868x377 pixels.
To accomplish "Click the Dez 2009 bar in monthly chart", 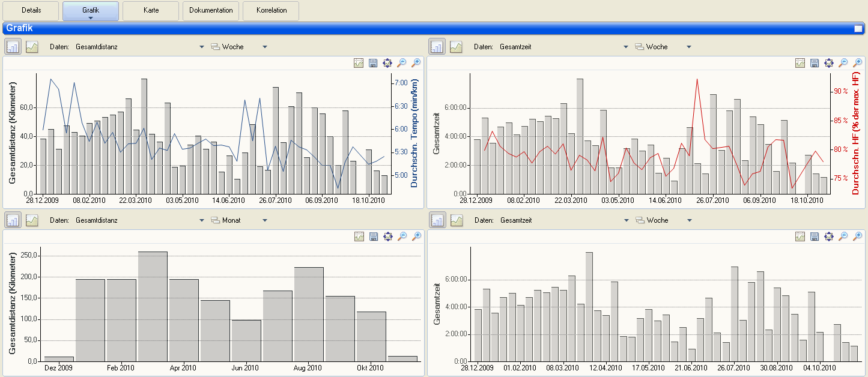I will click(x=59, y=359).
